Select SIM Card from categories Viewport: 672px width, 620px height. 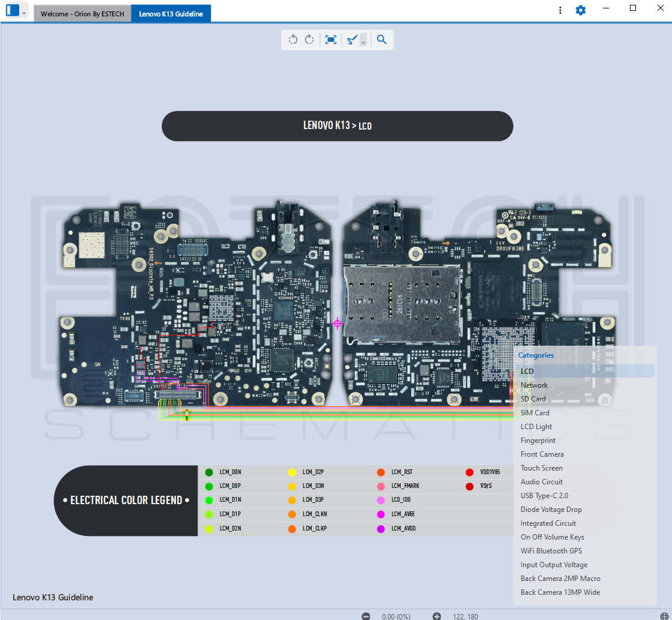(585, 412)
